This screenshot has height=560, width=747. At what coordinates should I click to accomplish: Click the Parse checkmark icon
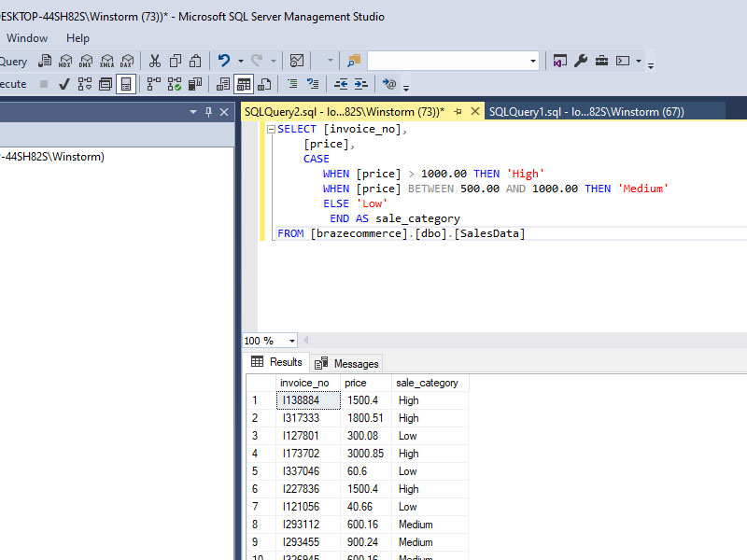point(64,84)
